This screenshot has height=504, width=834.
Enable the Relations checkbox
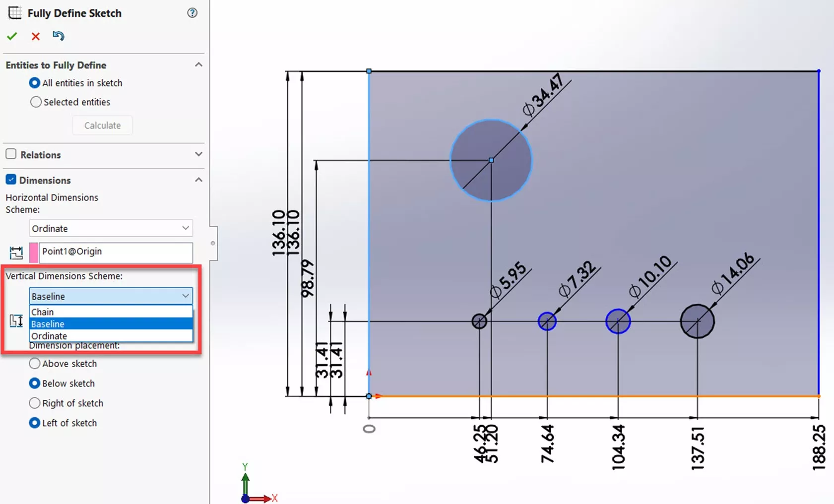tap(11, 154)
